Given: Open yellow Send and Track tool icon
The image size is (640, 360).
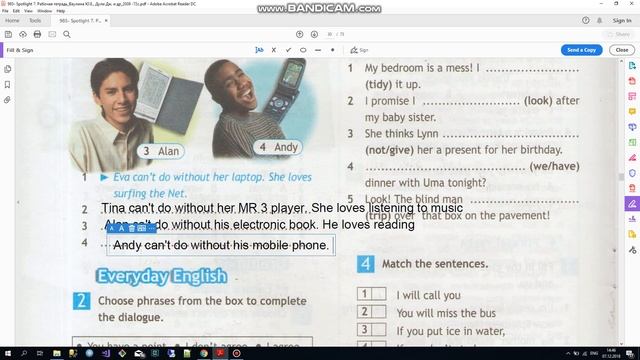Looking at the screenshot, I should (x=632, y=234).
